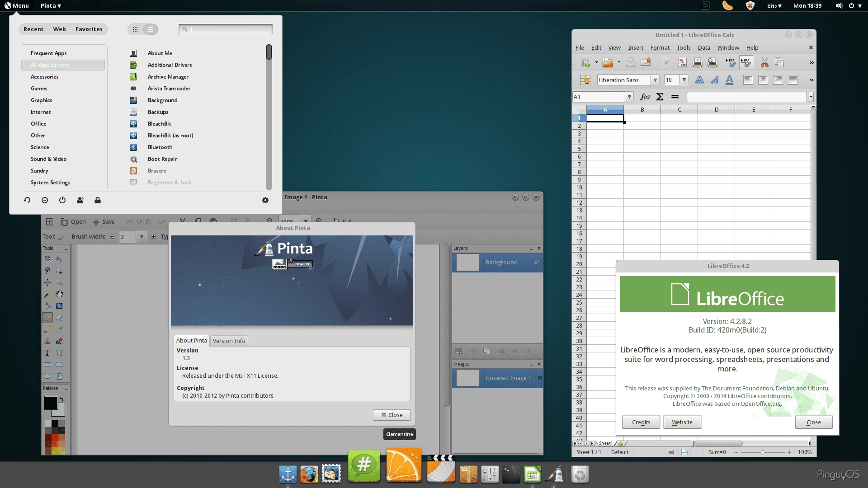Click the Cut scissors icon in Calc
The height and width of the screenshot is (488, 868).
coord(764,63)
